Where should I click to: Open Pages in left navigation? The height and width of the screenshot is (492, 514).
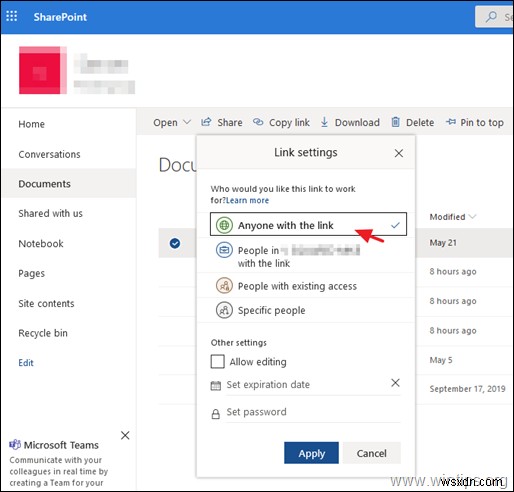tap(32, 273)
